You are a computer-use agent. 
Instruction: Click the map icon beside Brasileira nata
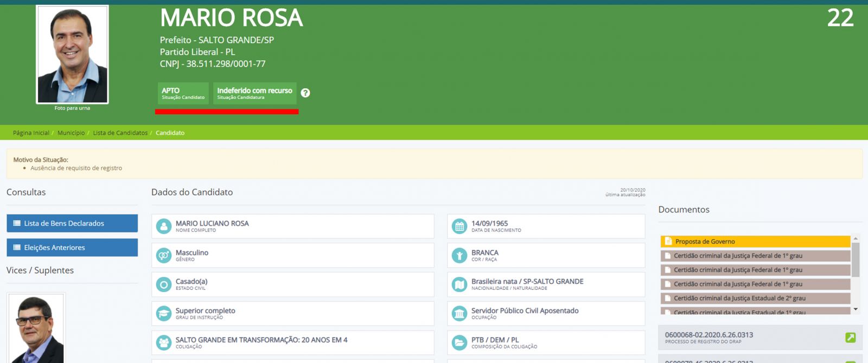coord(459,284)
